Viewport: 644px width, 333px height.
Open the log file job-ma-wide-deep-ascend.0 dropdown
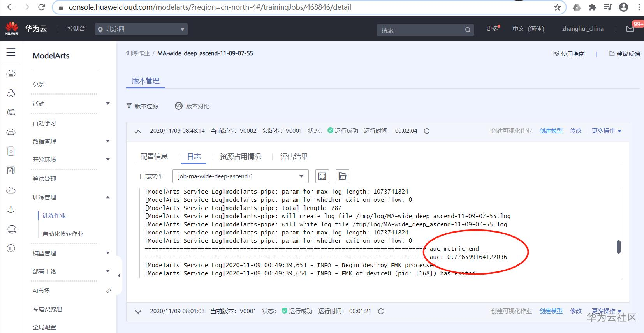pyautogui.click(x=241, y=176)
